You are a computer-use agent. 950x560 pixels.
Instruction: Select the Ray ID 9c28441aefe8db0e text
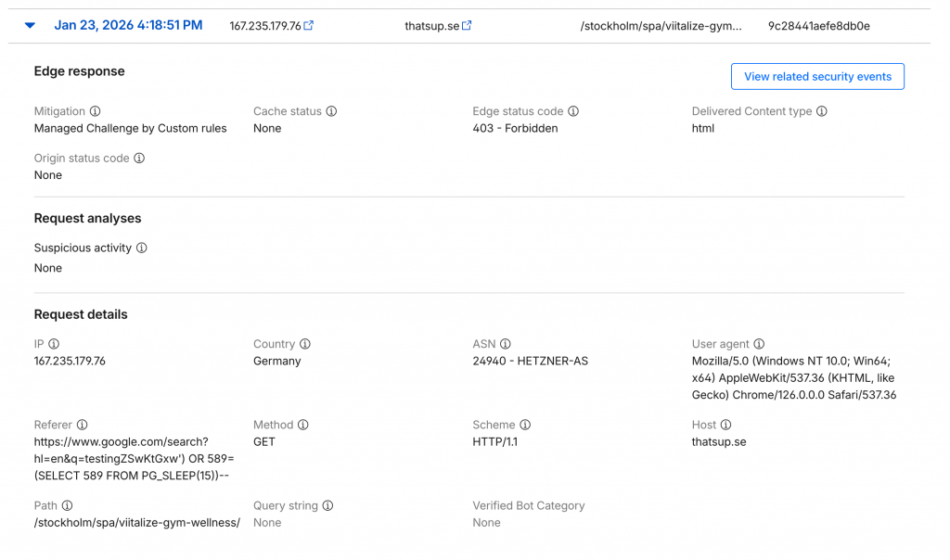pos(818,26)
